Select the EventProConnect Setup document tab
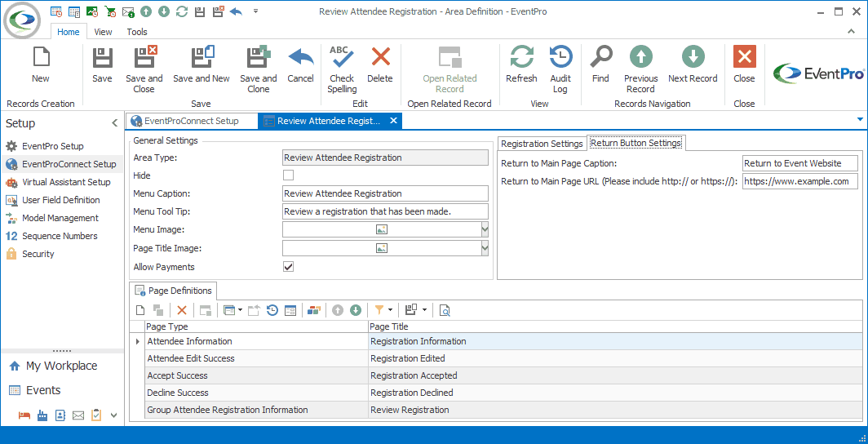868x444 pixels. (192, 121)
